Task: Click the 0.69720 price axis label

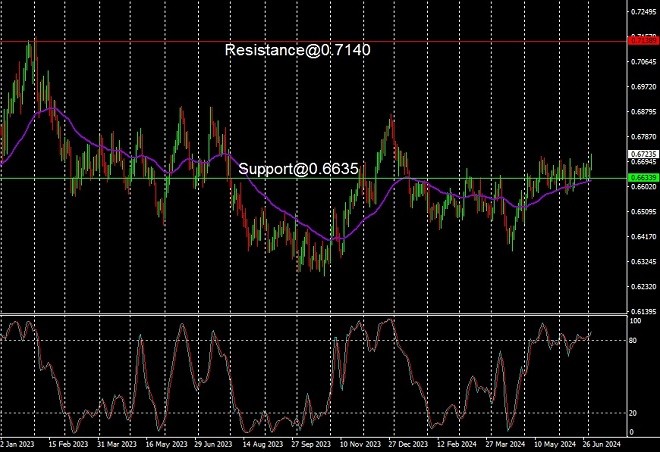Action: (644, 87)
